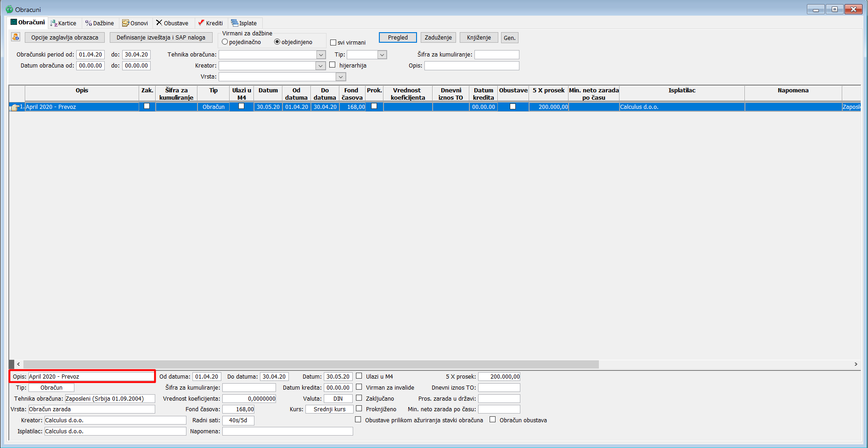This screenshot has width=868, height=448.
Task: Click the notepad icon on Osnovi tab
Action: pyautogui.click(x=125, y=23)
